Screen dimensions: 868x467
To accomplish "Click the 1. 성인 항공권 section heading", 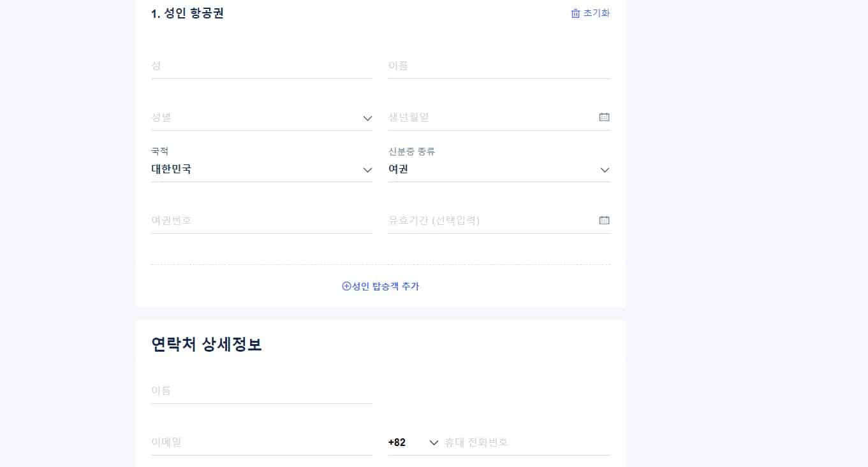I will pos(188,13).
